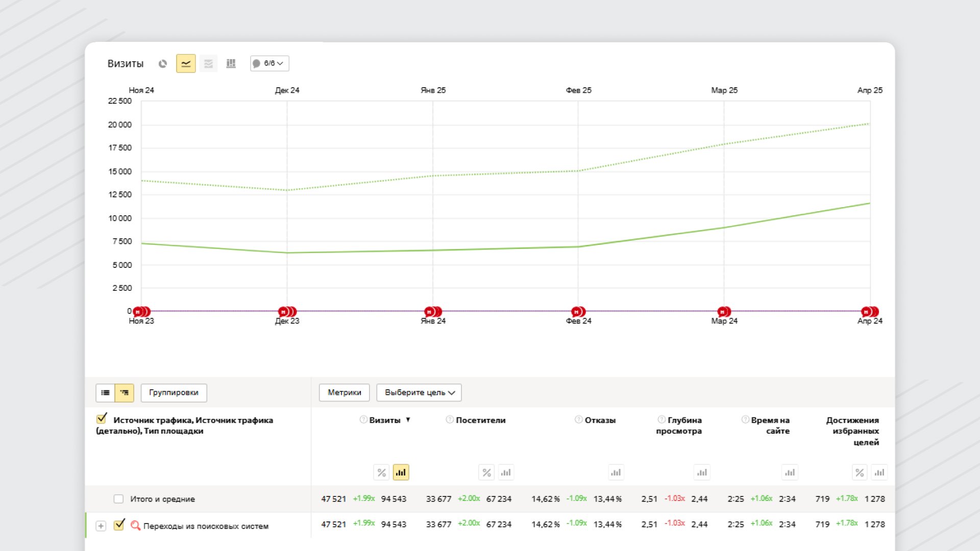Viewport: 980px width, 551px height.
Task: Choose the stacked area chart icon
Action: pyautogui.click(x=208, y=64)
